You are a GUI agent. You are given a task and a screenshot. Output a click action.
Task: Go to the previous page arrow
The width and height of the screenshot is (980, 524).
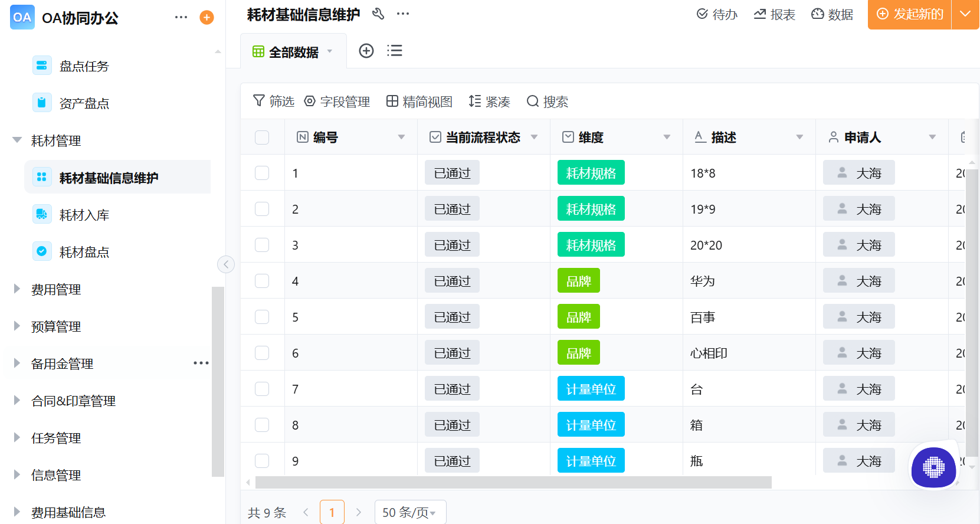(306, 512)
